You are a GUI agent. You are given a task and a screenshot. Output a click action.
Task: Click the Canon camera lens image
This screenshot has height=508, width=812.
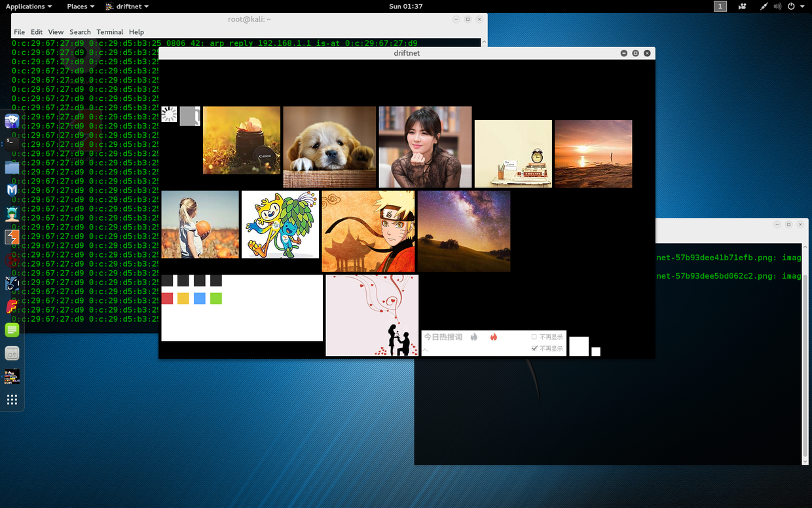tap(242, 140)
